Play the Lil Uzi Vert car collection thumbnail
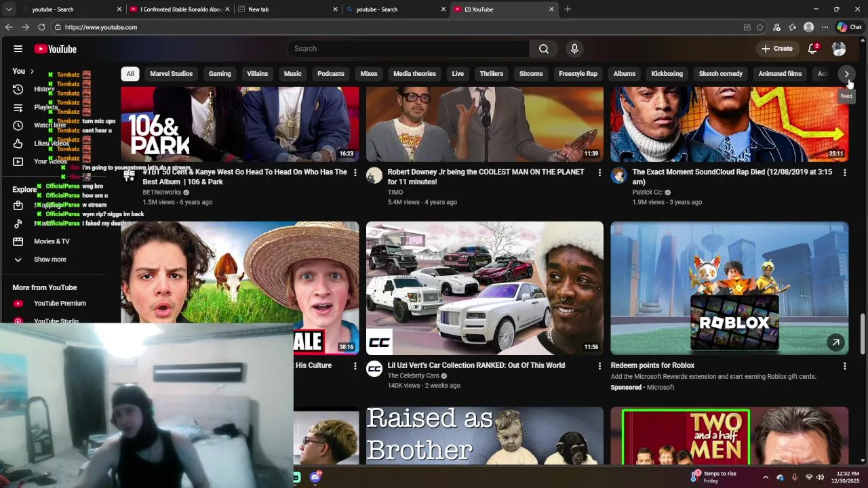The height and width of the screenshot is (488, 868). [485, 288]
